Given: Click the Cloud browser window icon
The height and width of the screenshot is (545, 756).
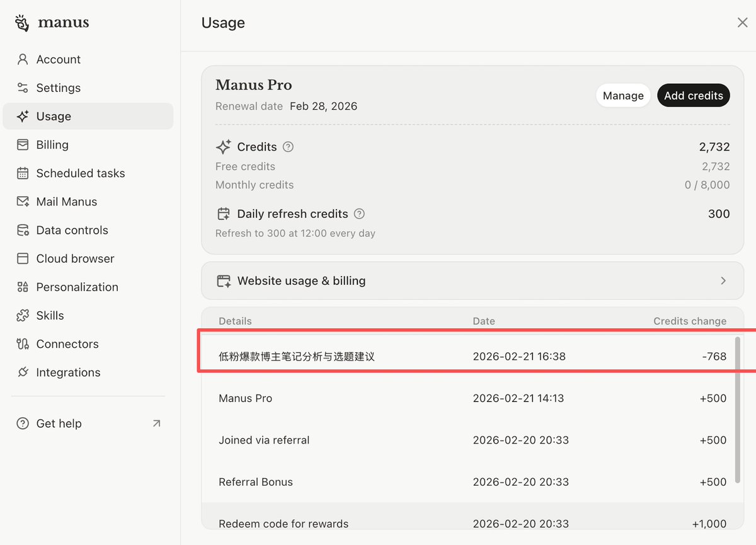Looking at the screenshot, I should pos(23,258).
